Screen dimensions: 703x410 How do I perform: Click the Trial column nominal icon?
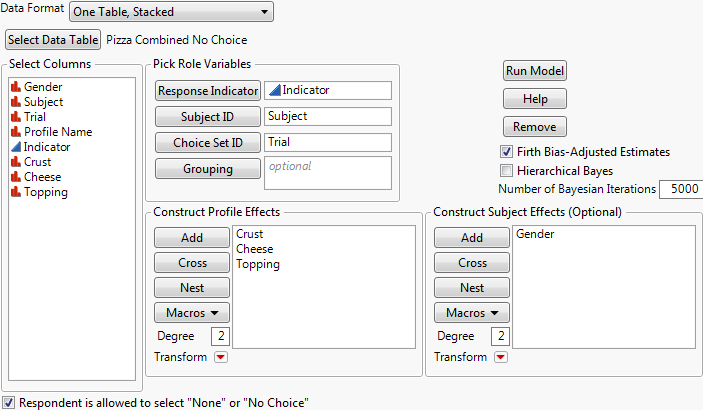click(16, 117)
